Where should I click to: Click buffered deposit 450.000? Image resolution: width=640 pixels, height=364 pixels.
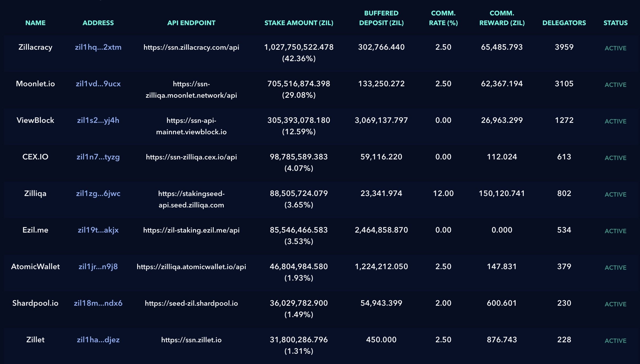[x=381, y=340]
